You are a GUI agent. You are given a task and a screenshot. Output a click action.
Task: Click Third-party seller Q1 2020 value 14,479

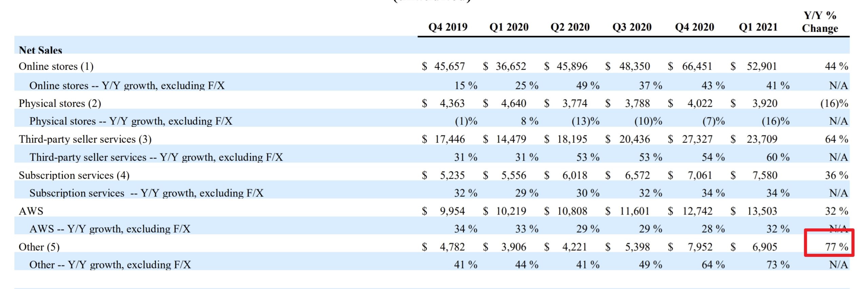[x=511, y=139]
